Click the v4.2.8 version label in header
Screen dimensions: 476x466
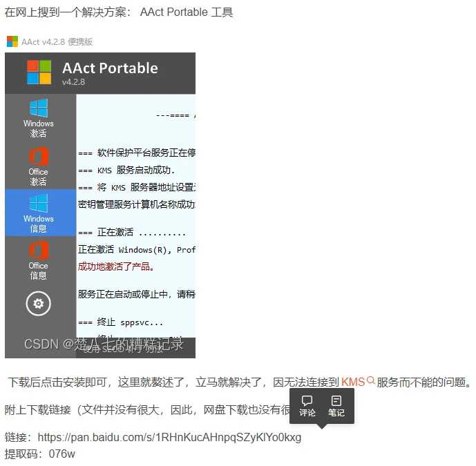[73, 82]
